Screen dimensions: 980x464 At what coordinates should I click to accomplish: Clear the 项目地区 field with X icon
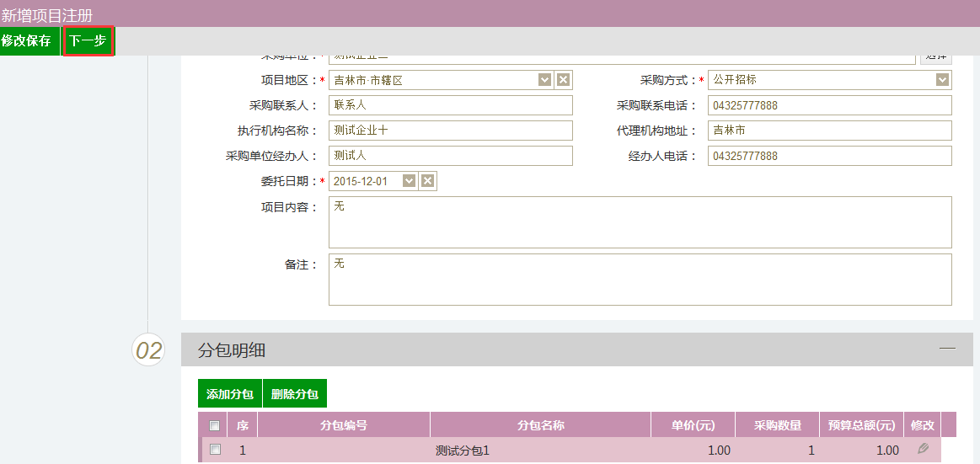coord(564,80)
